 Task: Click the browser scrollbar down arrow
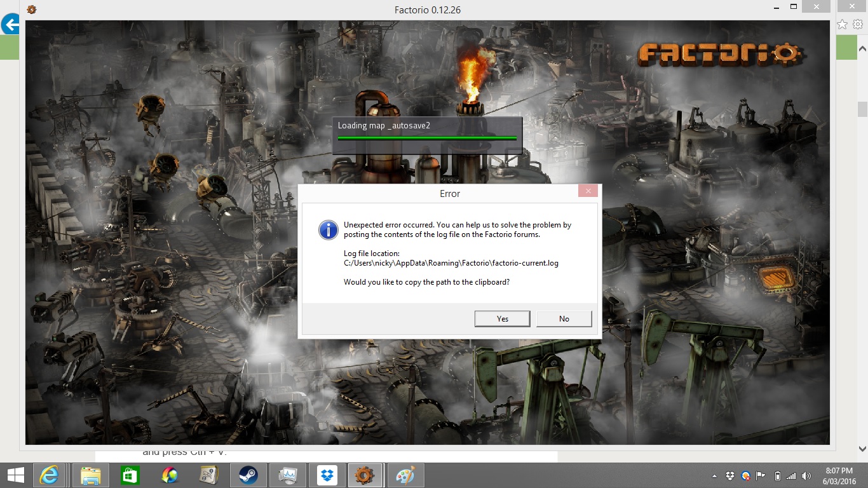pos(862,448)
